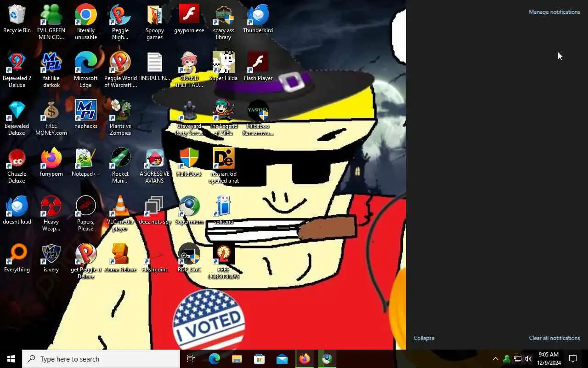
Task: Select the 'deez nuts spy' icon
Action: [x=155, y=211]
